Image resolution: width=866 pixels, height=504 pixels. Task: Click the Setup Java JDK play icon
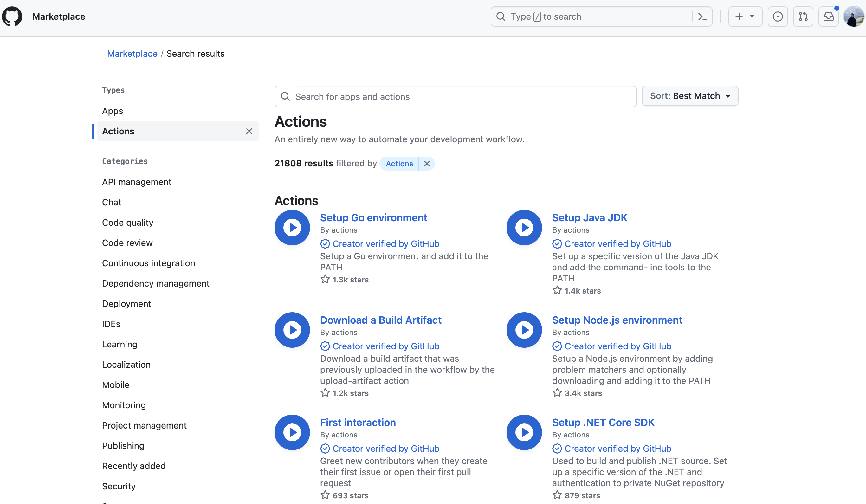pos(524,228)
